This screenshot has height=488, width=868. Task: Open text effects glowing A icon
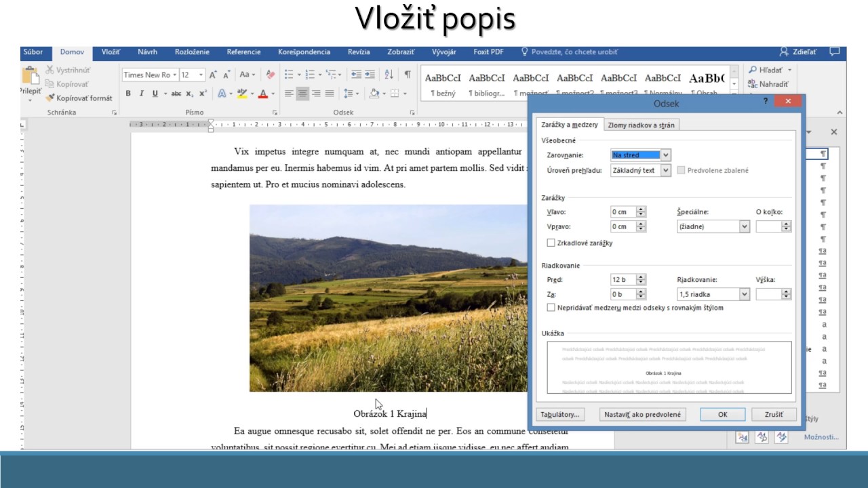(x=222, y=94)
